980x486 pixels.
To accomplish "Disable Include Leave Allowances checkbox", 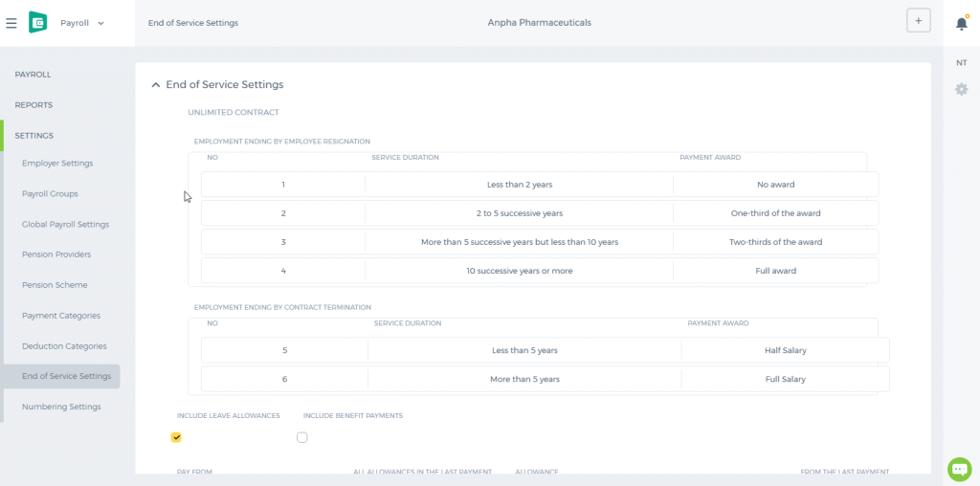I will [x=176, y=437].
